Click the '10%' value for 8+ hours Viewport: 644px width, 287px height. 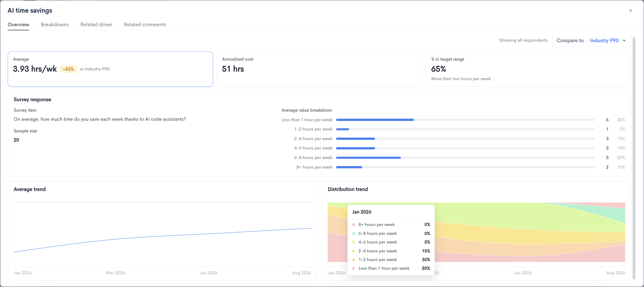click(x=621, y=167)
